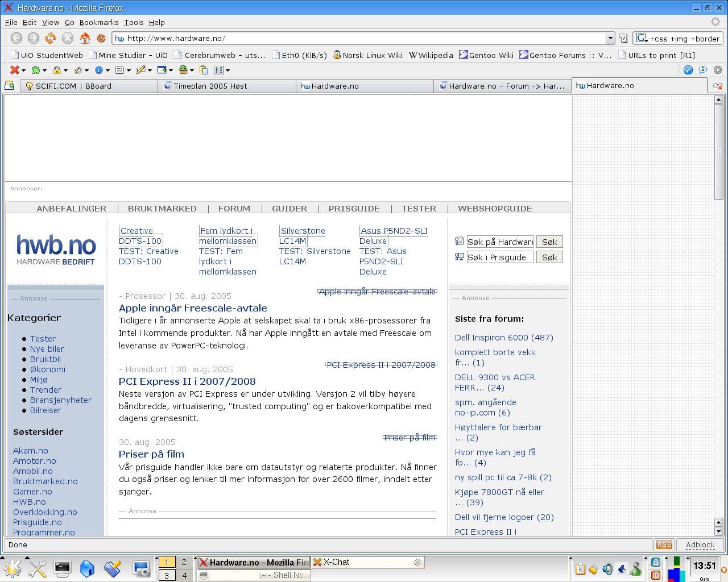Open the home folder taskbar icon
728x582 pixels.
(x=87, y=568)
